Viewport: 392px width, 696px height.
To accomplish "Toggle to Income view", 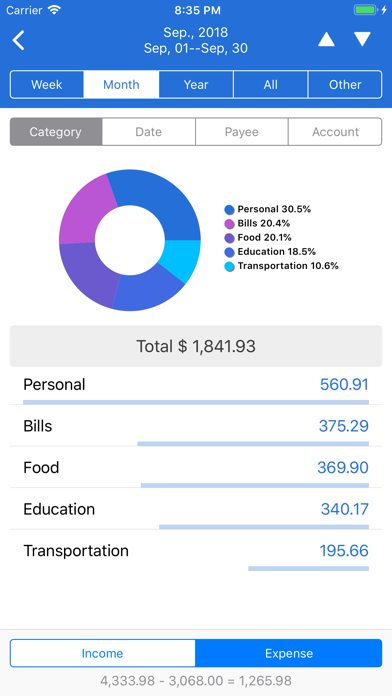I will point(103,653).
